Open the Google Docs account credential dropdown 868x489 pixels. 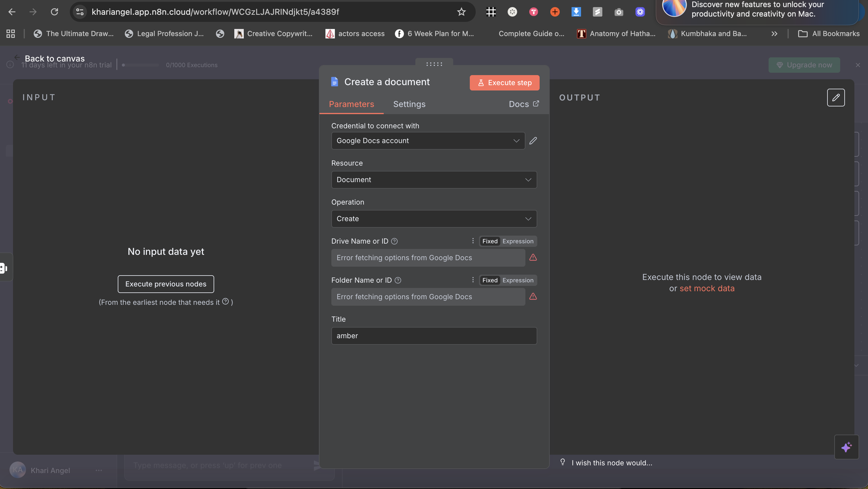point(427,141)
